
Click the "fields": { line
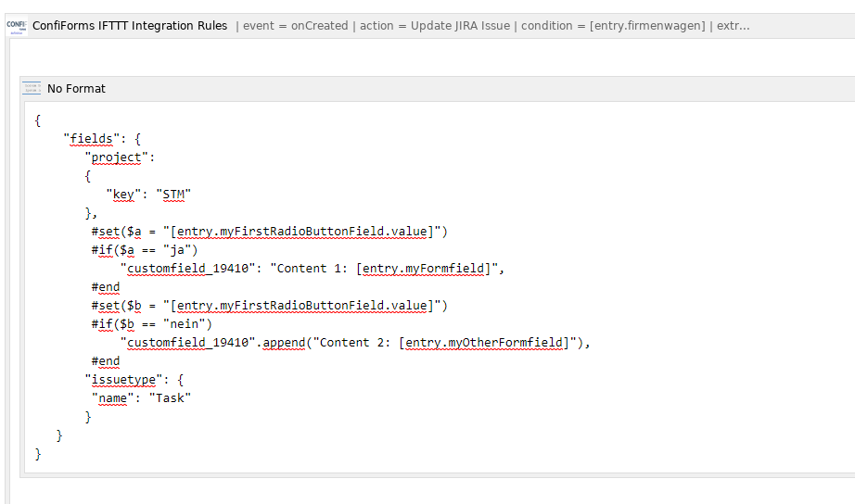click(x=103, y=139)
